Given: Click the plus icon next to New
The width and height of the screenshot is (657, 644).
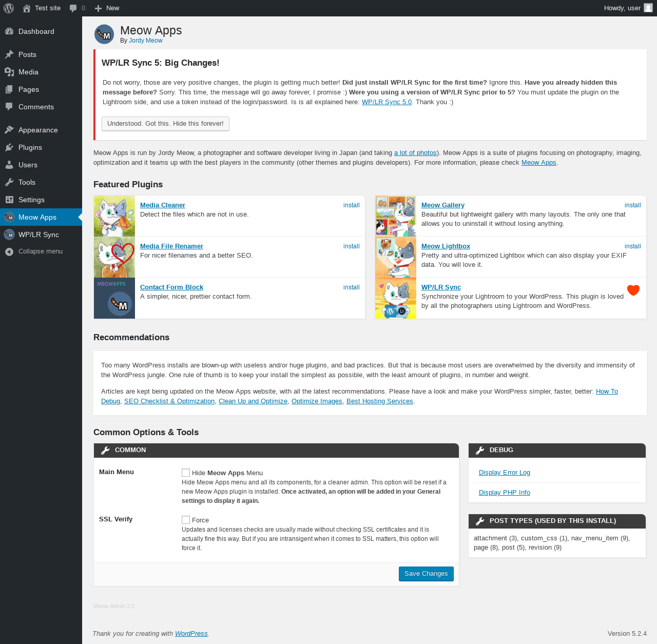Looking at the screenshot, I should click(99, 8).
